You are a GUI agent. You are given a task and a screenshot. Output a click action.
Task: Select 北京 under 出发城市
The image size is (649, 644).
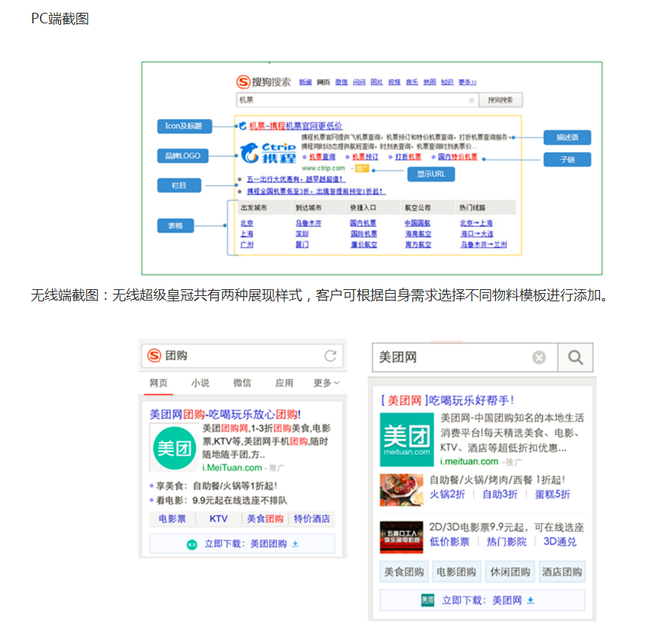point(246,224)
